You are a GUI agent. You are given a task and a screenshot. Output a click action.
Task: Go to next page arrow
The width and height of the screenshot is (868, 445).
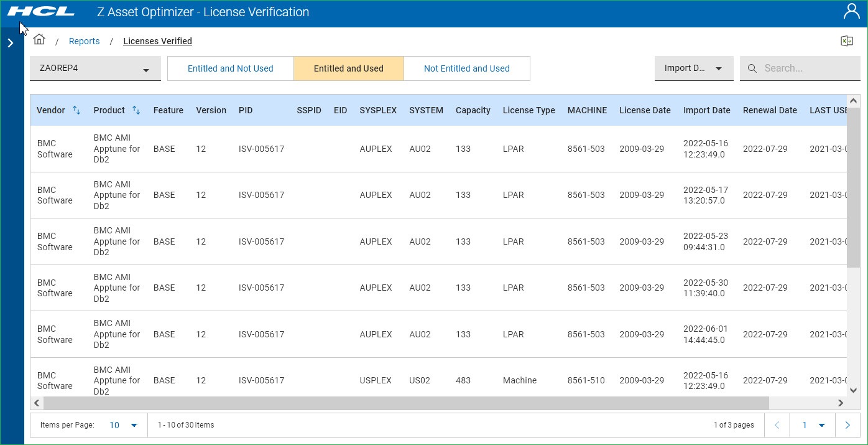coord(847,425)
